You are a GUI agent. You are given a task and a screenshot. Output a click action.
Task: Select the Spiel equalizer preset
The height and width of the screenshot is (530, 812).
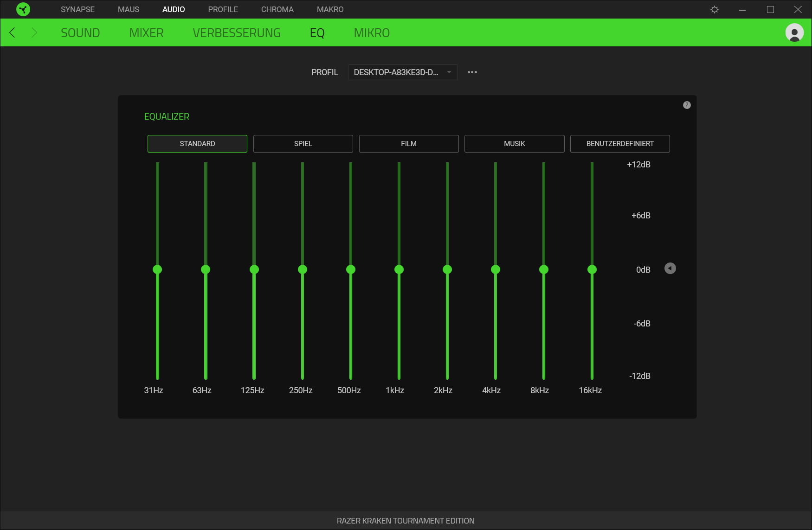tap(303, 144)
